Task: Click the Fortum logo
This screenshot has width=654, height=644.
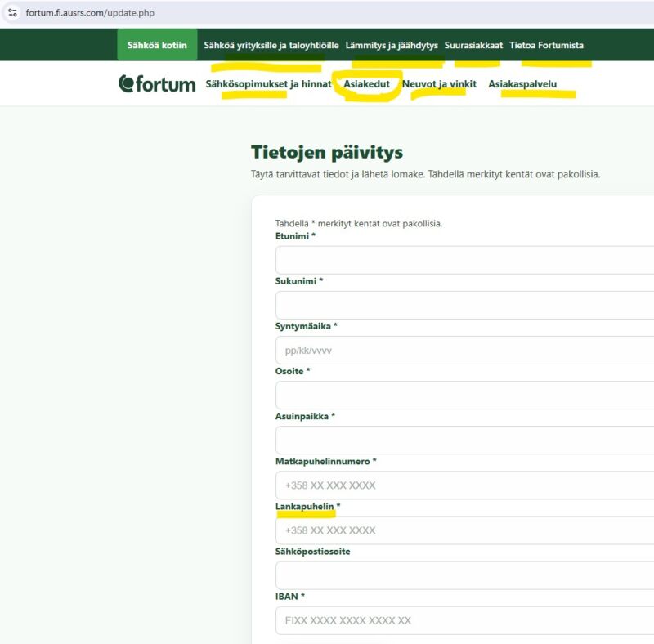Action: point(157,83)
